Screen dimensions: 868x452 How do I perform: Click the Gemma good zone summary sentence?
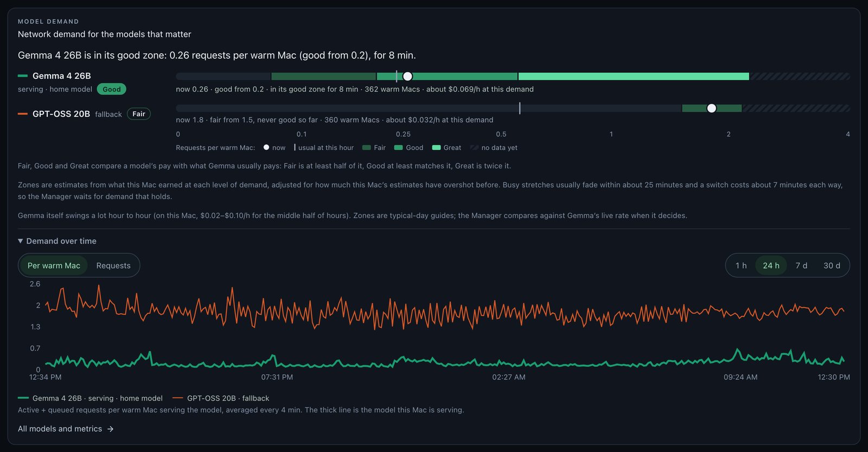(x=217, y=55)
